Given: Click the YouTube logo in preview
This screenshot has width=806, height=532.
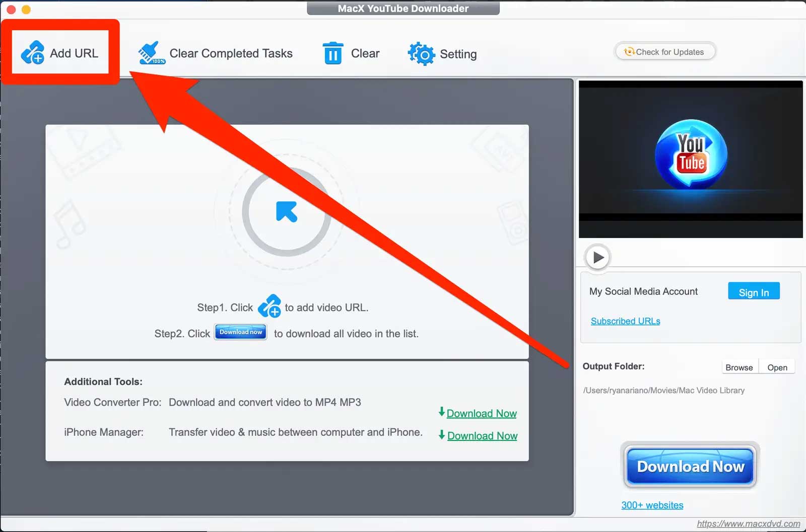Looking at the screenshot, I should [691, 155].
